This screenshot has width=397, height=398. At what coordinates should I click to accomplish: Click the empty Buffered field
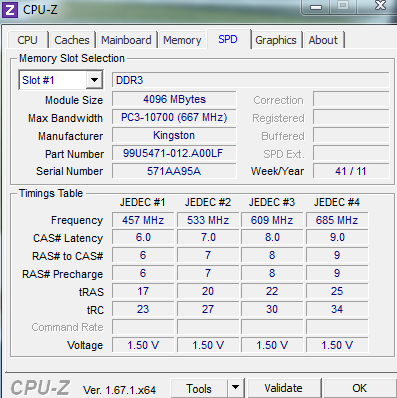351,135
